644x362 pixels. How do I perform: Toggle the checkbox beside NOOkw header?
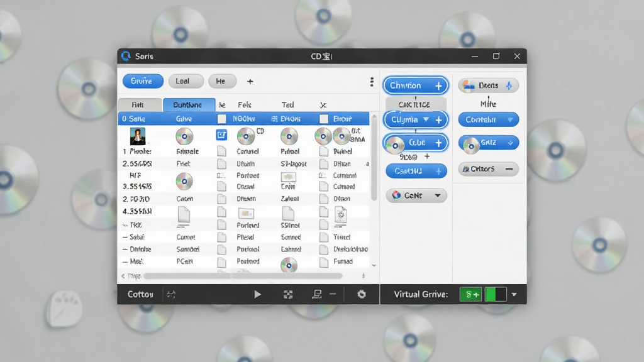[222, 119]
